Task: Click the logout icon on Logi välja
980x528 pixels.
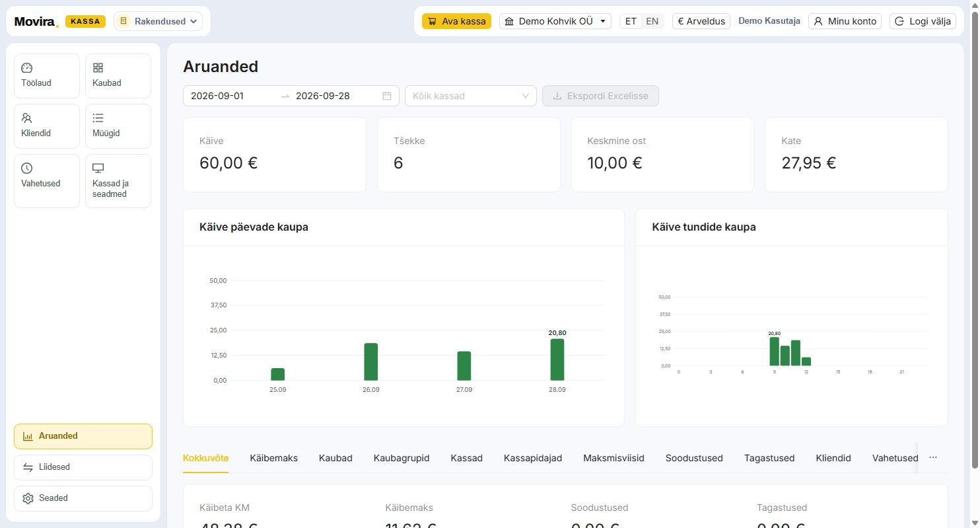Action: (x=899, y=21)
